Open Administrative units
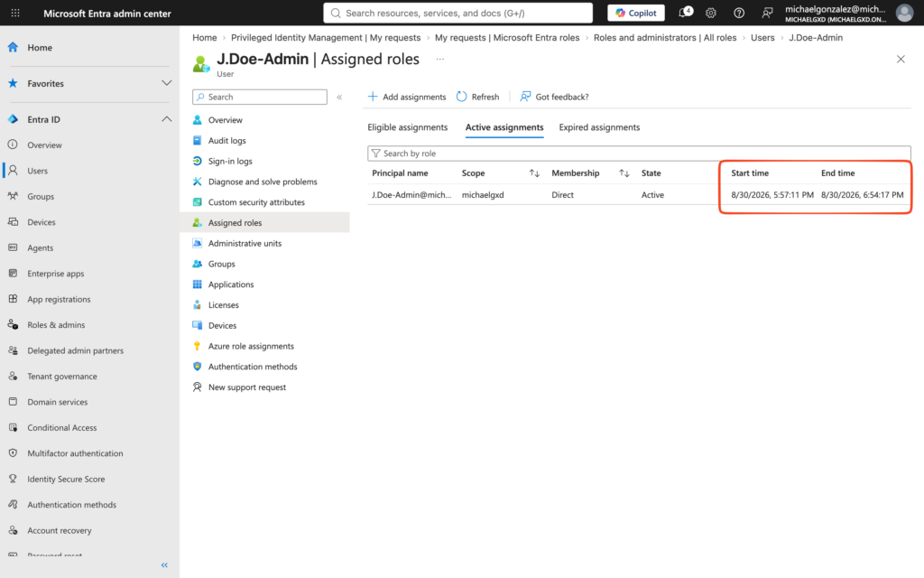 tap(245, 244)
